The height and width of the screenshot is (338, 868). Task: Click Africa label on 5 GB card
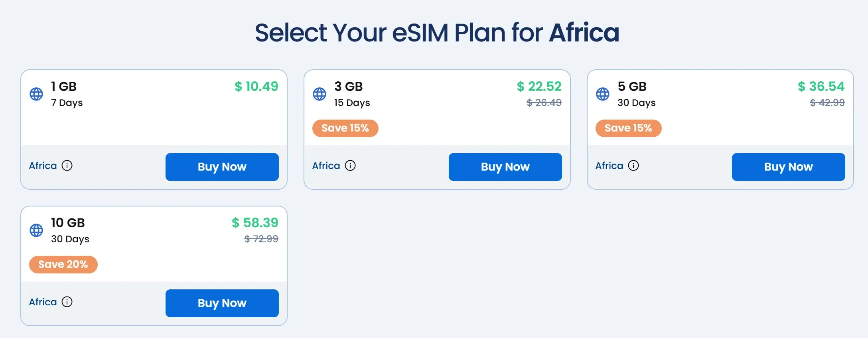pos(609,166)
